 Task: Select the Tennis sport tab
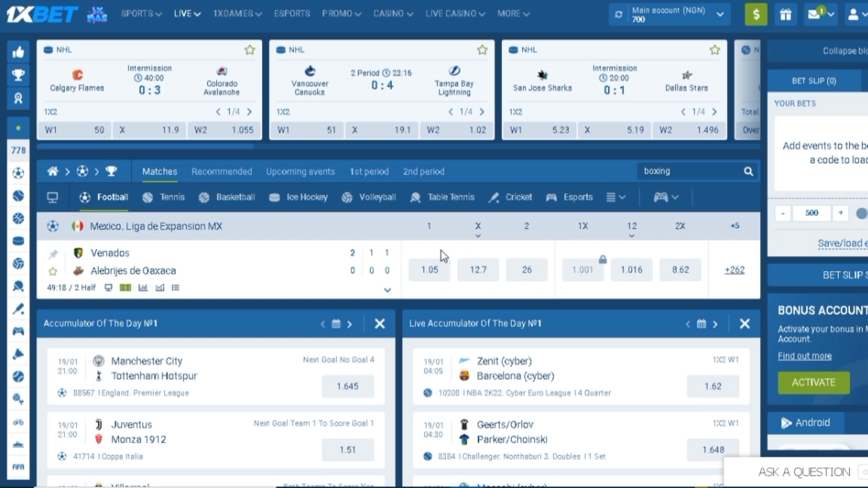click(163, 197)
